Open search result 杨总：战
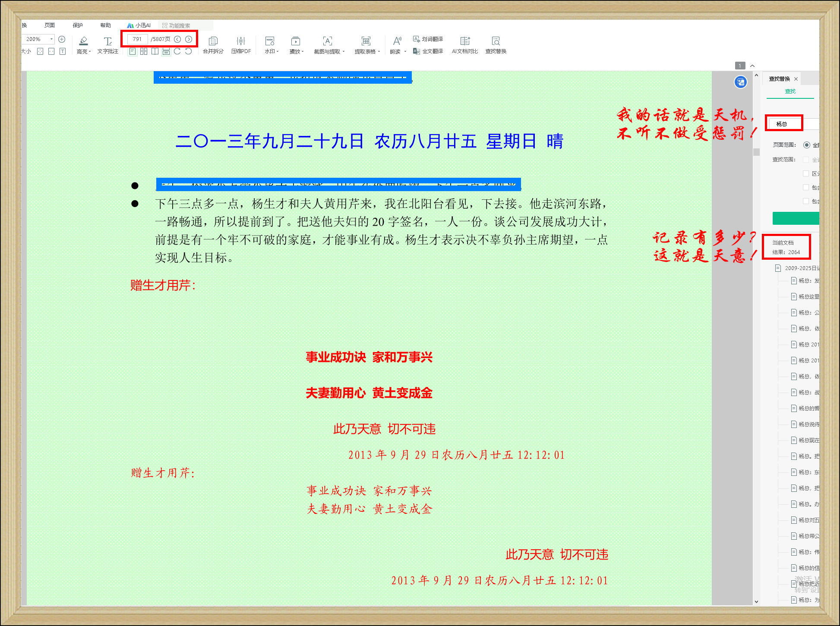Screen dimensions: 840x626 click(x=806, y=393)
